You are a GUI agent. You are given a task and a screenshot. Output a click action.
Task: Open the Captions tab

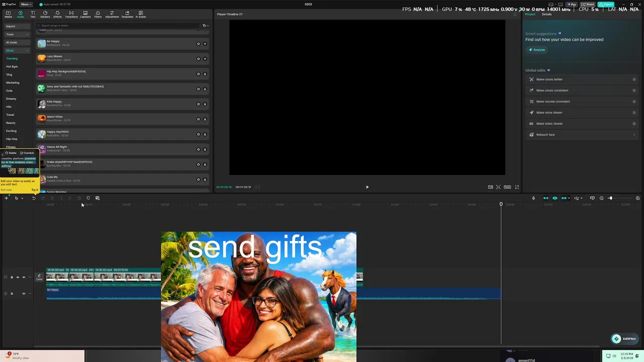click(x=85, y=14)
